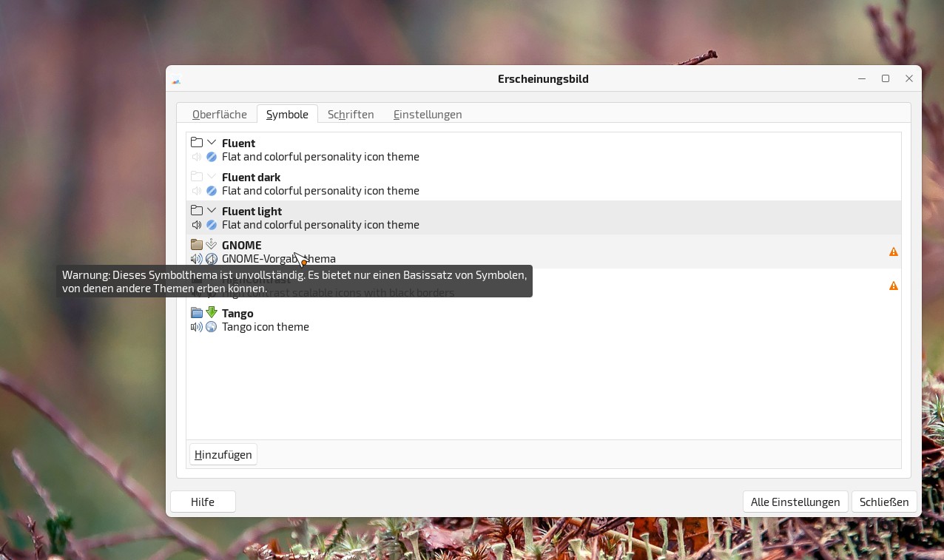The height and width of the screenshot is (560, 944).
Task: Select the Symbole tab
Action: [287, 114]
